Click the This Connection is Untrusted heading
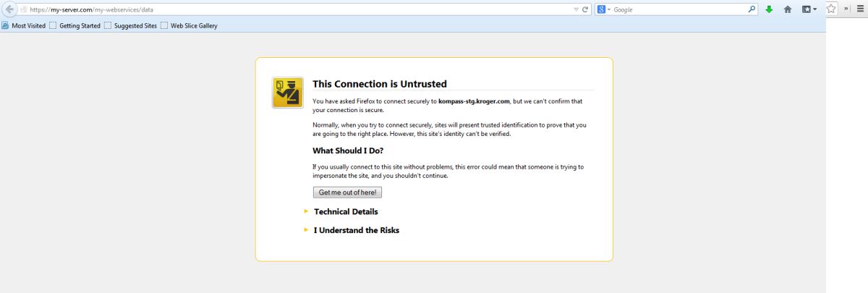Viewport: 868px width, 293px height. point(380,84)
